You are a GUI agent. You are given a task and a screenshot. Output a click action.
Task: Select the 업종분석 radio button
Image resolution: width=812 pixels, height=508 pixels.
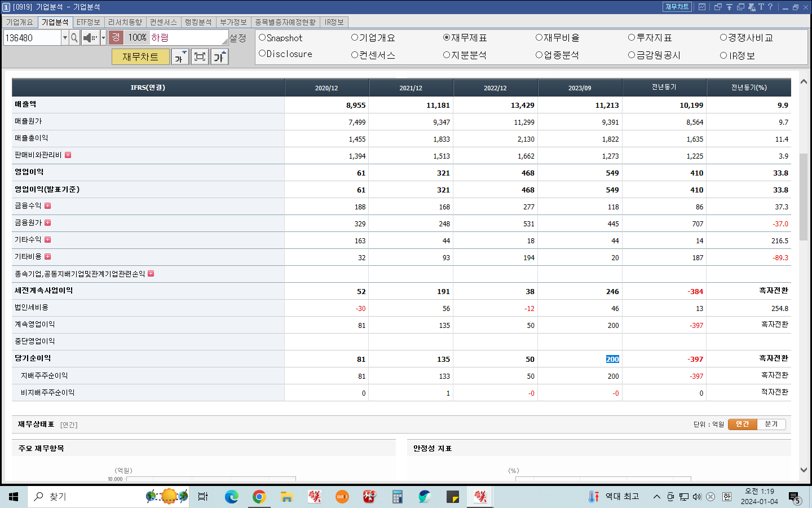pyautogui.click(x=539, y=55)
